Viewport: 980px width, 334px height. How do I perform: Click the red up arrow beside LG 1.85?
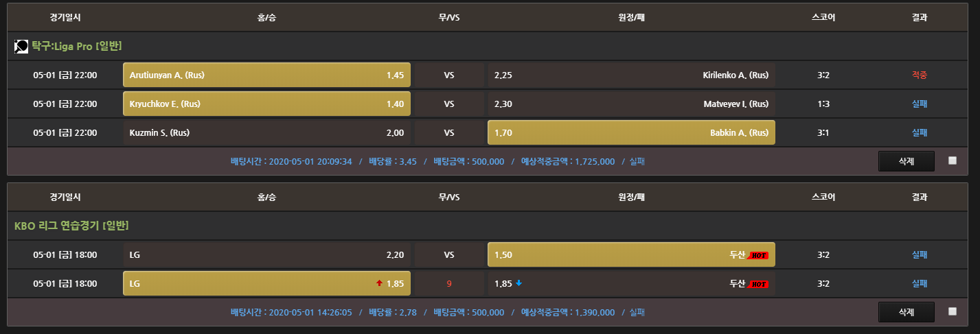378,283
